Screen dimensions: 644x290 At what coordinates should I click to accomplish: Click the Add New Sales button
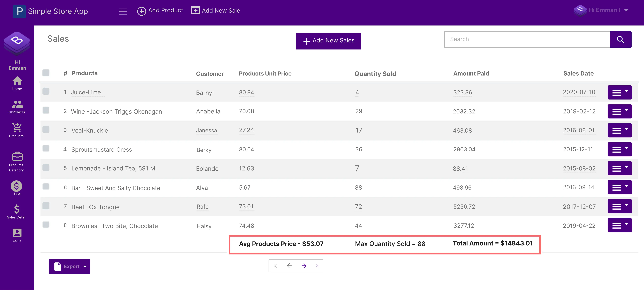(x=328, y=41)
